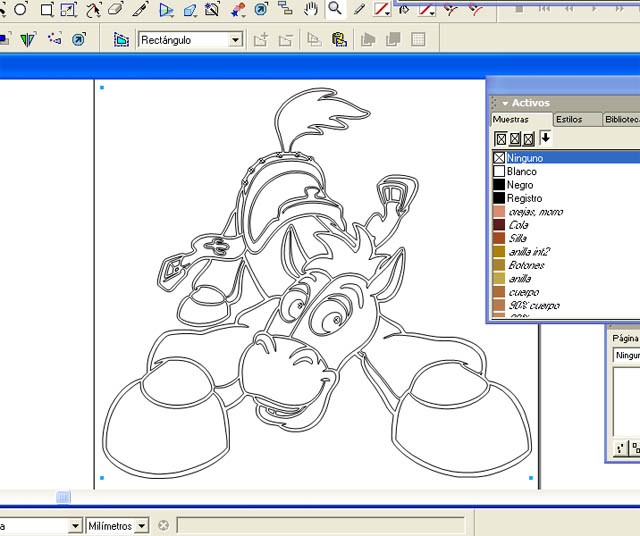
Task: Select the Botones swatch
Action: point(566,265)
